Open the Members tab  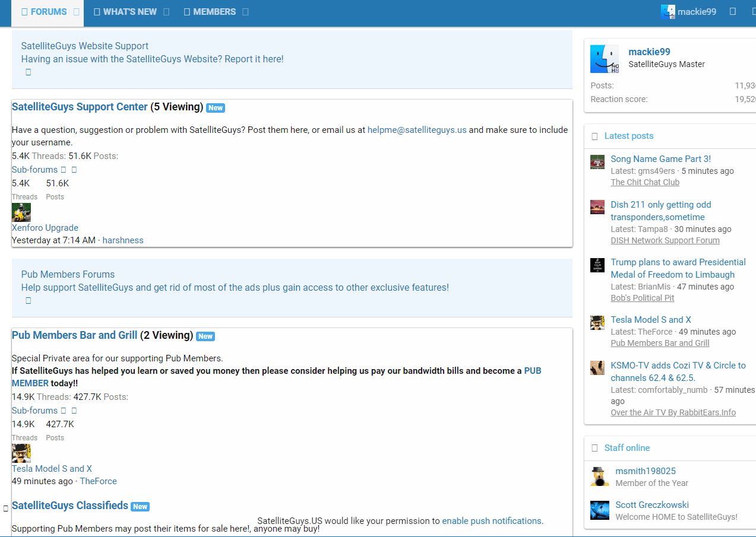coord(210,12)
